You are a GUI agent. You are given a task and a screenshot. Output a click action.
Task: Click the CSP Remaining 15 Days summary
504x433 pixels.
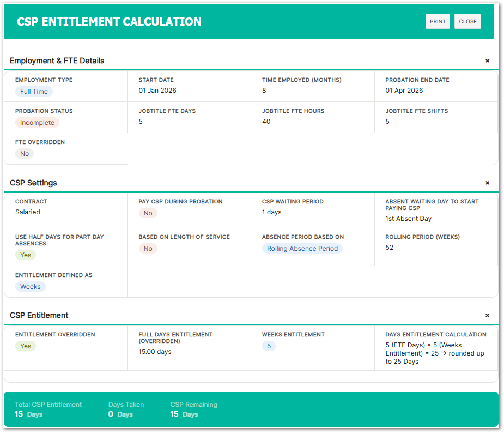tap(194, 410)
